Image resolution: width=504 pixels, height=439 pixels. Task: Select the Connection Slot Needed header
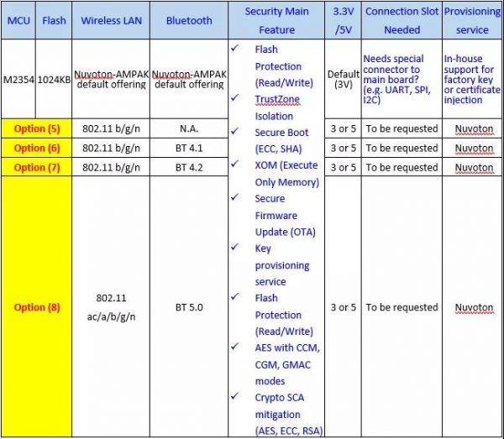(x=402, y=20)
